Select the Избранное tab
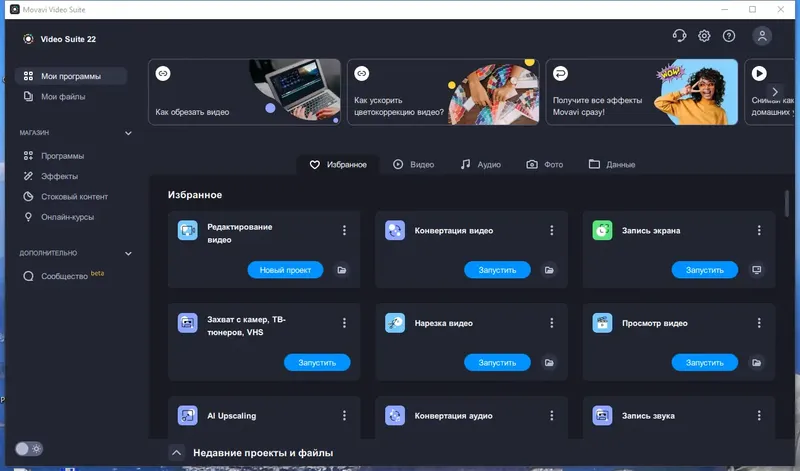This screenshot has width=800, height=471. click(338, 164)
